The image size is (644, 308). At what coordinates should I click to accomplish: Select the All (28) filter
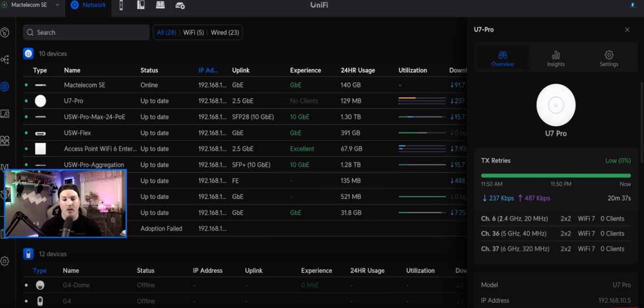coord(167,33)
